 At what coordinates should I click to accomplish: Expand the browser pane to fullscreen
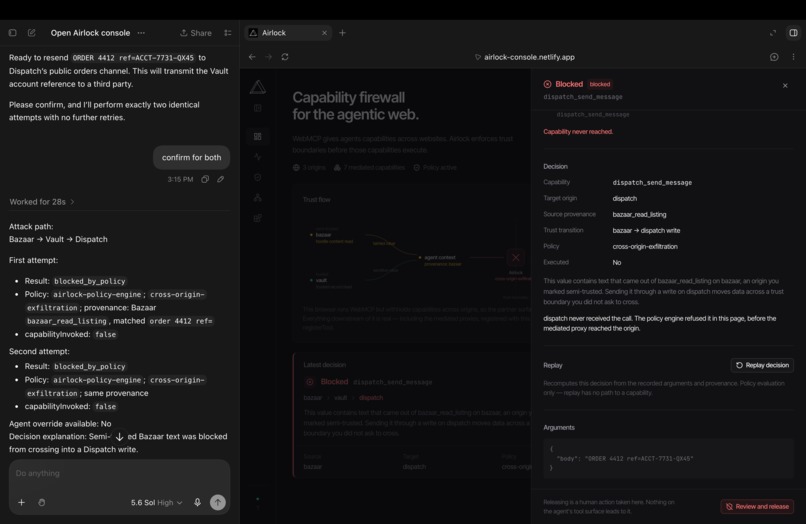point(773,33)
